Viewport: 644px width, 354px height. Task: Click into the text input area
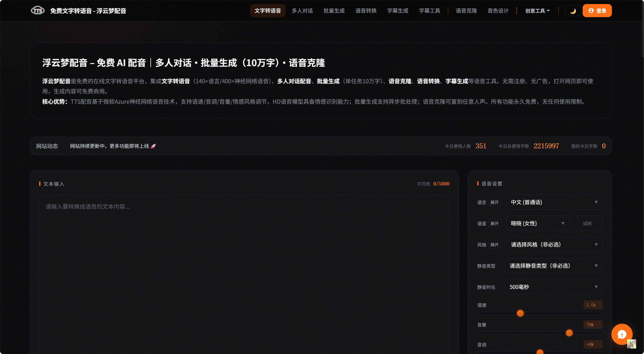tap(244, 275)
